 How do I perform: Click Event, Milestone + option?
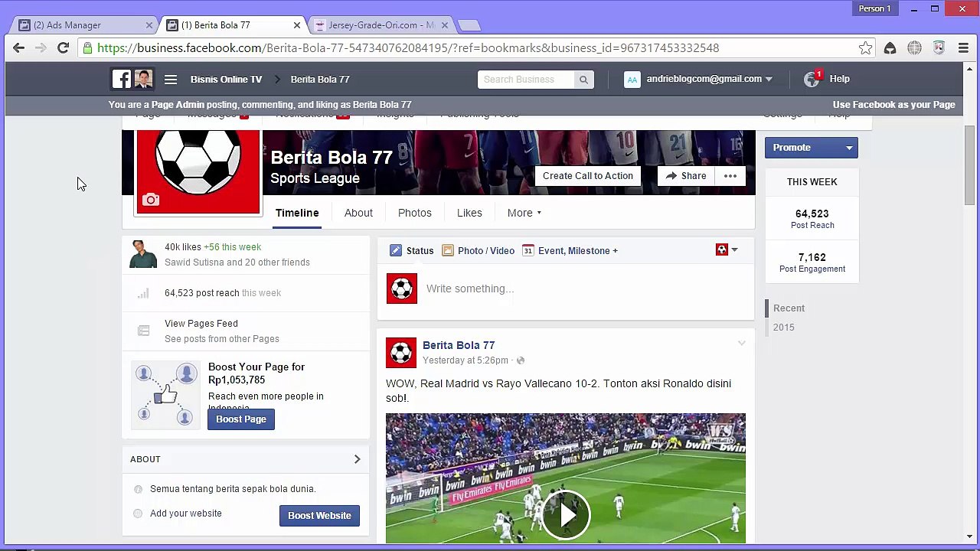(x=578, y=250)
